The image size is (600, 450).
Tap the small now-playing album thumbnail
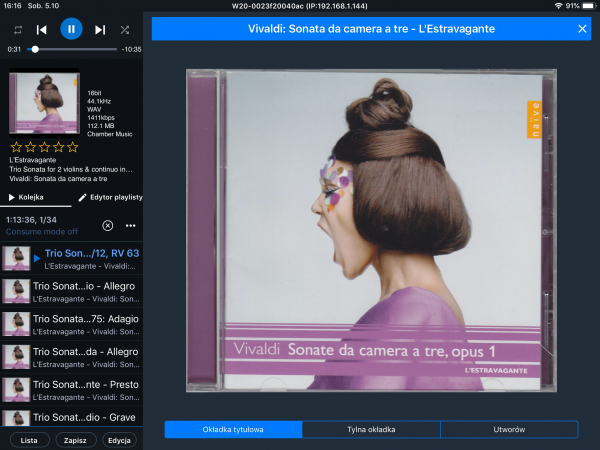[44, 103]
